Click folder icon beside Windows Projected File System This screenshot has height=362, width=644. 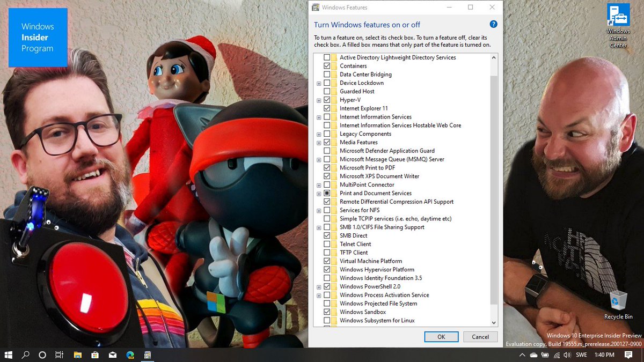pyautogui.click(x=333, y=304)
